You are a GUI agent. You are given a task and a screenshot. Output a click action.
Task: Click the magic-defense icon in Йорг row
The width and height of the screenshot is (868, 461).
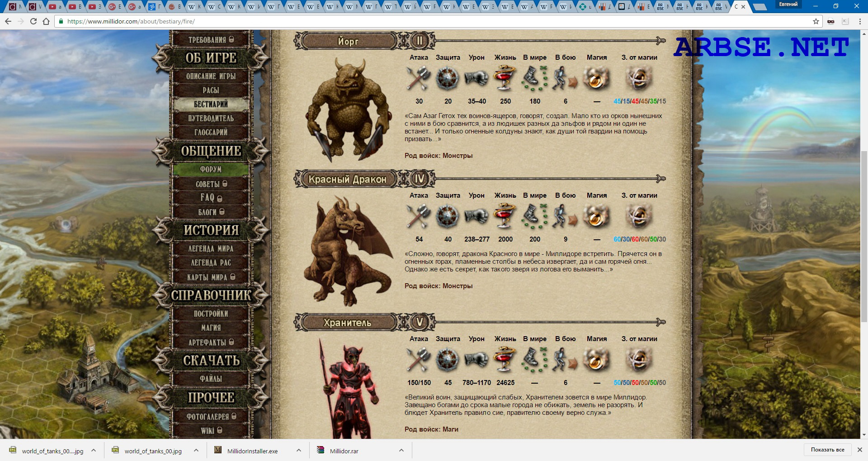click(x=639, y=78)
